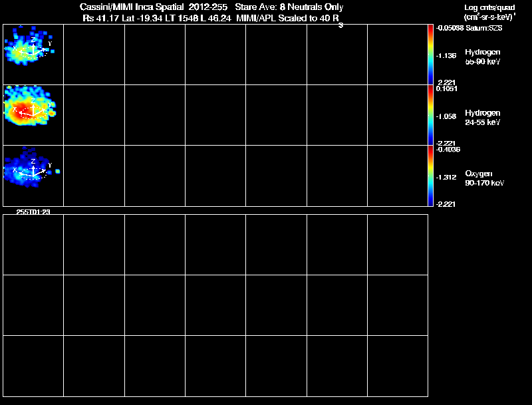This screenshot has width=532, height=405.
Task: Click the '-1.312' colorbar value
Action: pyautogui.click(x=446, y=177)
